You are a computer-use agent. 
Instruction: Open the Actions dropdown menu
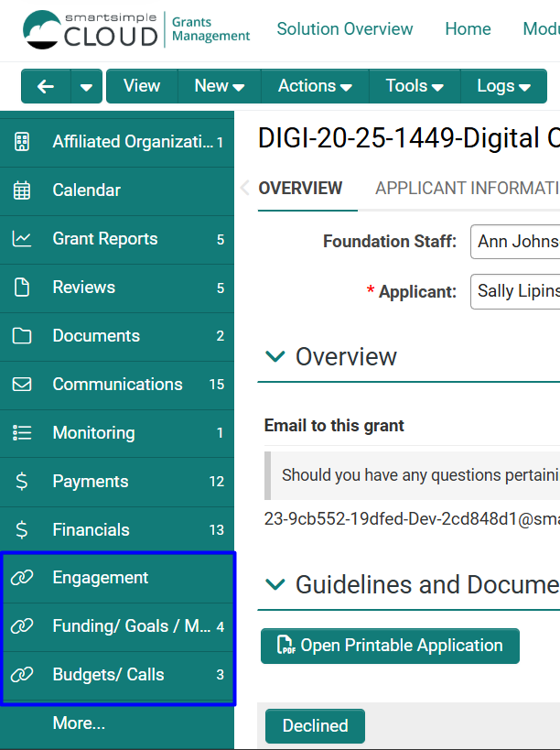[x=315, y=86]
